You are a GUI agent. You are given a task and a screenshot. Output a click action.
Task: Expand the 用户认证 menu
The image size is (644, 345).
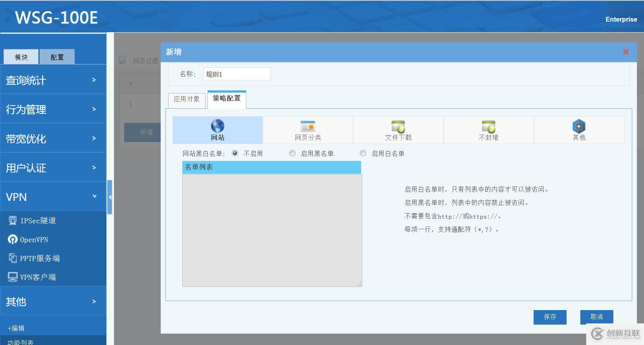coord(53,168)
